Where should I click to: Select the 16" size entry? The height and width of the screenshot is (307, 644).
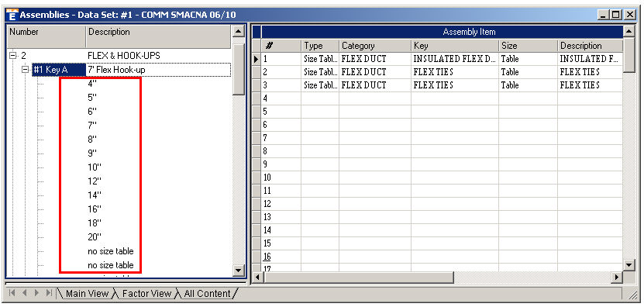pos(95,209)
